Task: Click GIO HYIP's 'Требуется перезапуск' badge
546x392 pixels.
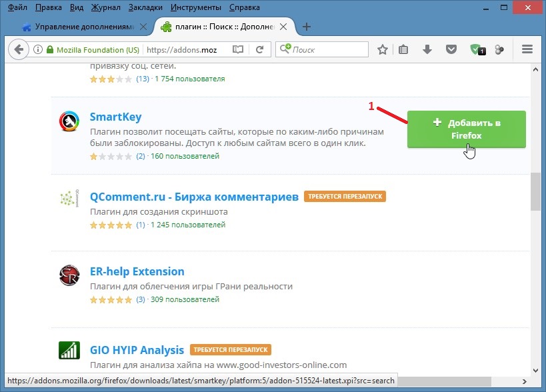Action: [x=231, y=349]
